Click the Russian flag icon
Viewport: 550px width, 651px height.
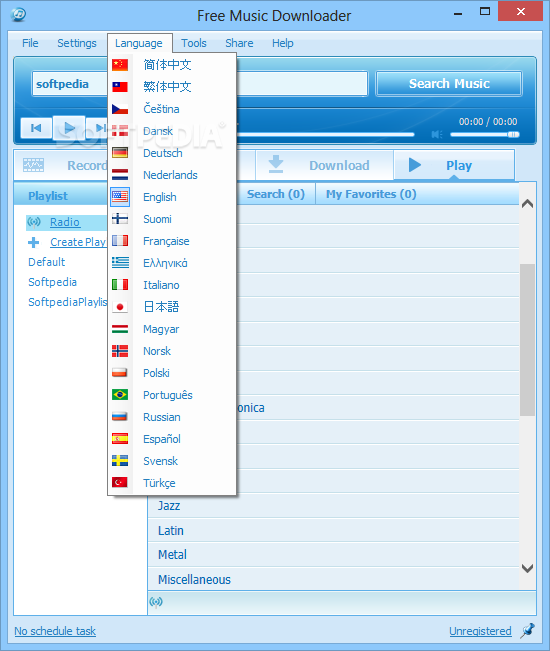coord(120,417)
